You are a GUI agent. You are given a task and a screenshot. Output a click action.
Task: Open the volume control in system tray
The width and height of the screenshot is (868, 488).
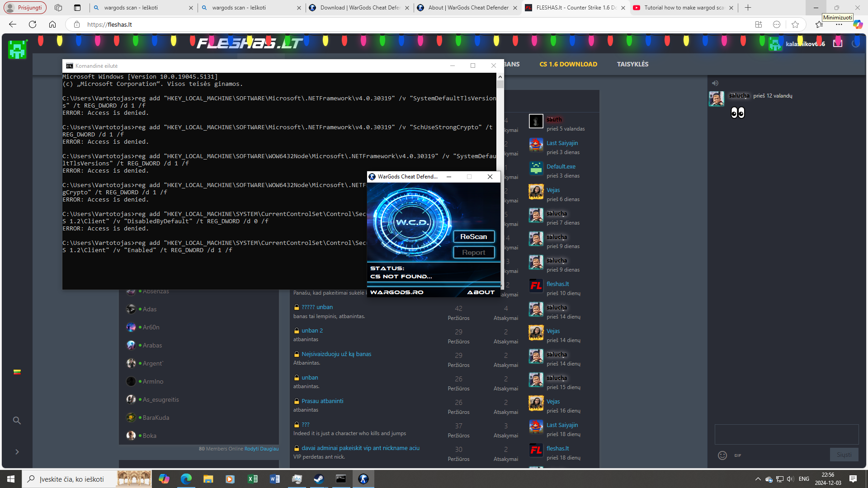[x=790, y=479]
